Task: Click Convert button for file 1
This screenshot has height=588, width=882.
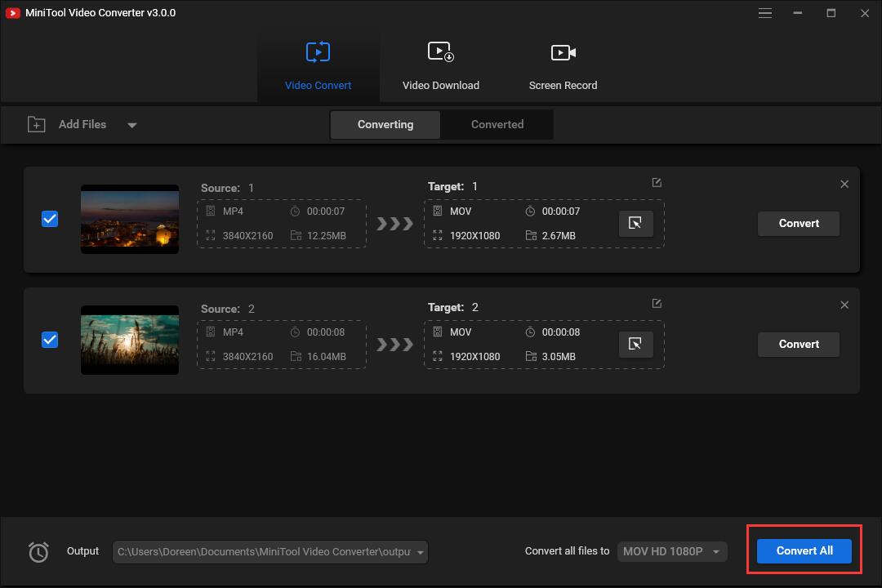Action: pos(798,223)
